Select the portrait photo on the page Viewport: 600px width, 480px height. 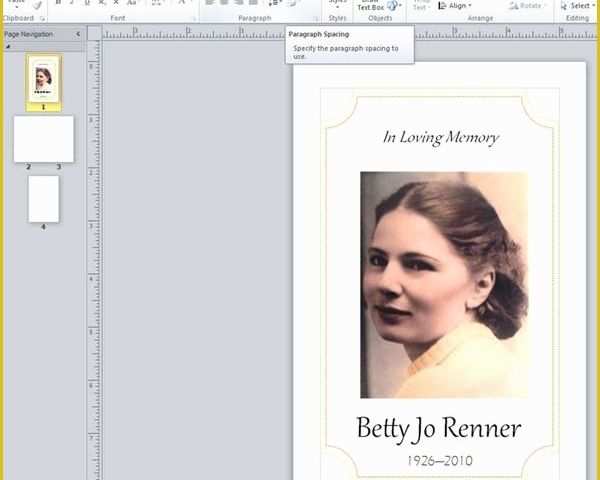(x=444, y=285)
